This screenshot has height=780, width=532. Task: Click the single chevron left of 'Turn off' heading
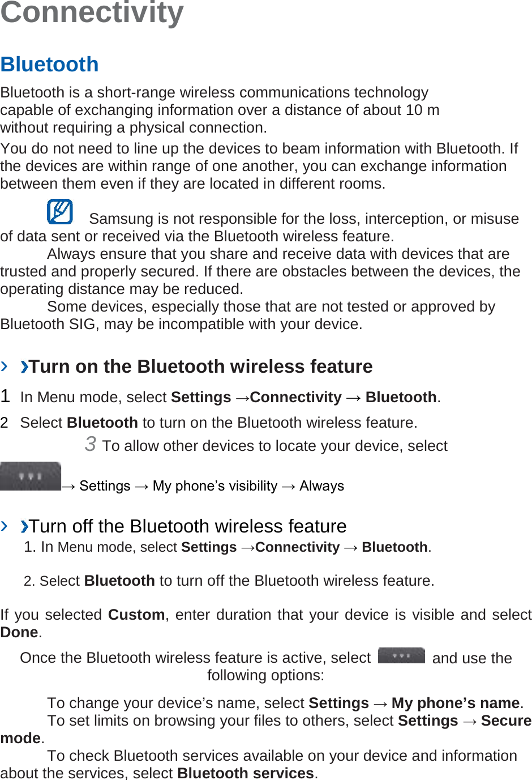click(5, 526)
